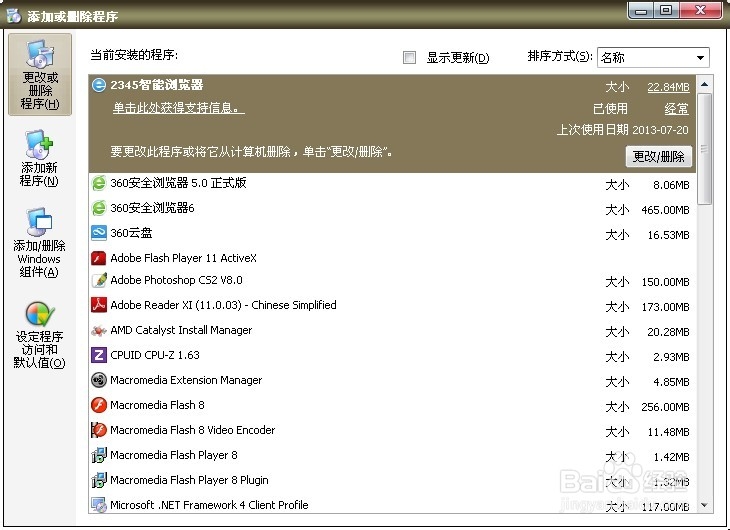The image size is (730, 530).
Task: Select Macromedia Flash 8 Video Encoder entry
Action: tap(392, 430)
